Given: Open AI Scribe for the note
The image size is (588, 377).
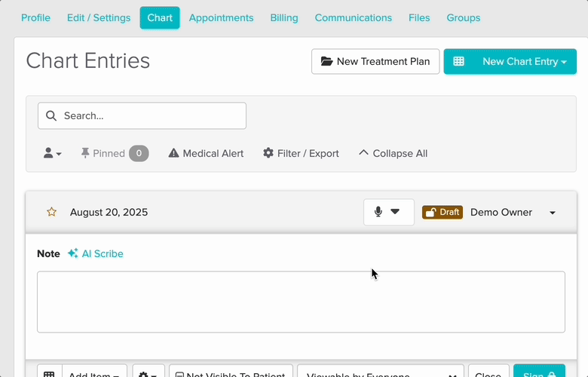Looking at the screenshot, I should pyautogui.click(x=96, y=254).
